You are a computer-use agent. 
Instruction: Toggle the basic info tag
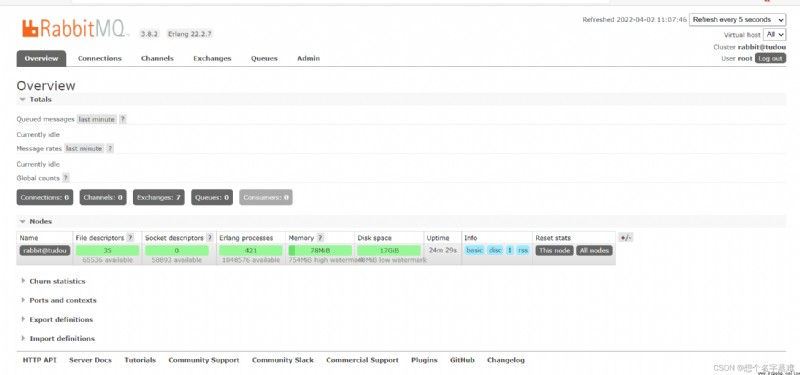tap(474, 251)
